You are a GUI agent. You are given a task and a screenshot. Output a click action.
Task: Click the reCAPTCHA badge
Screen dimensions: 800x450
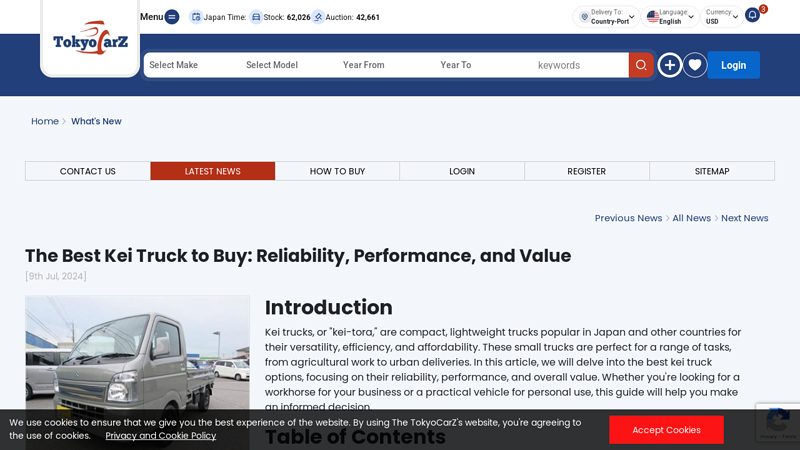(x=778, y=422)
